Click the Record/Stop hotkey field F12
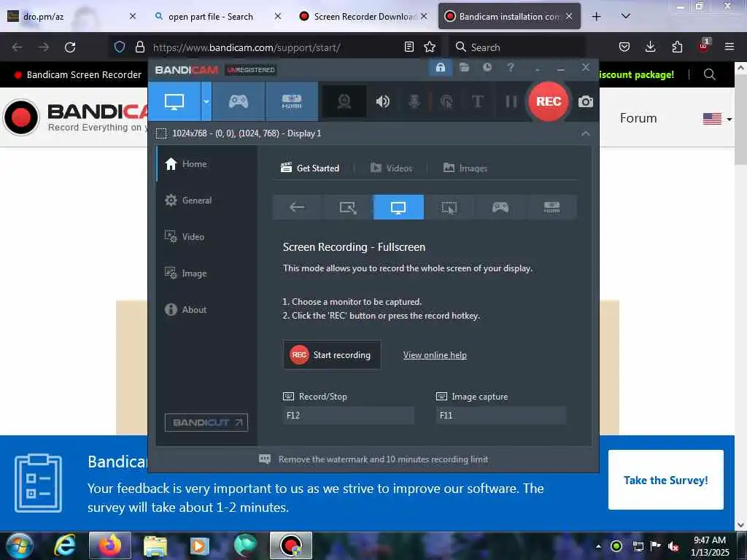This screenshot has height=560, width=747. (348, 415)
